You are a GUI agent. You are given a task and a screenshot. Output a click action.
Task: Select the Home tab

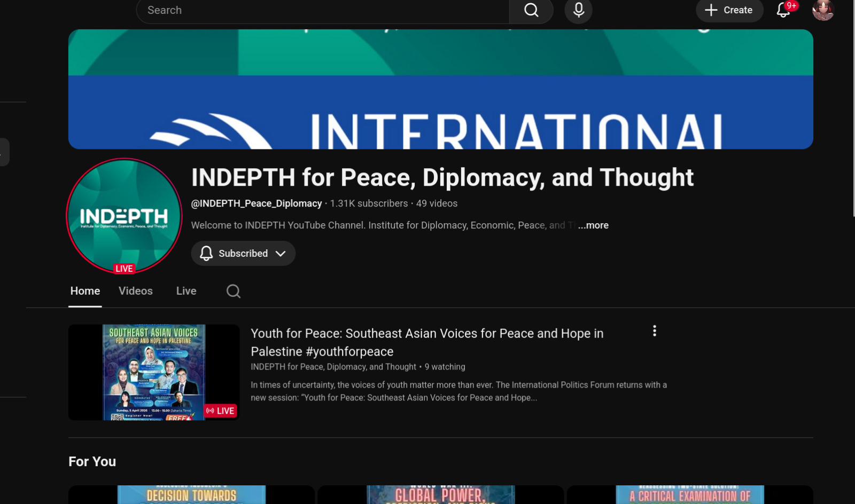point(85,291)
